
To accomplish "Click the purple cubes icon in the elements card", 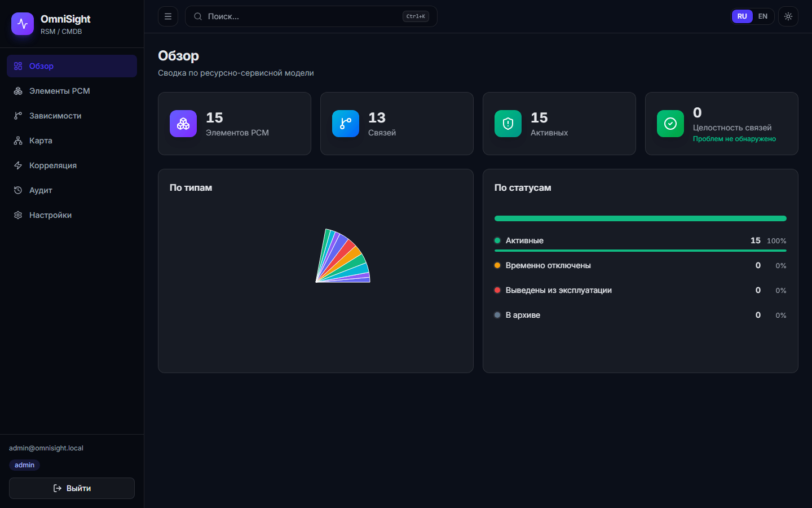I will click(x=183, y=124).
